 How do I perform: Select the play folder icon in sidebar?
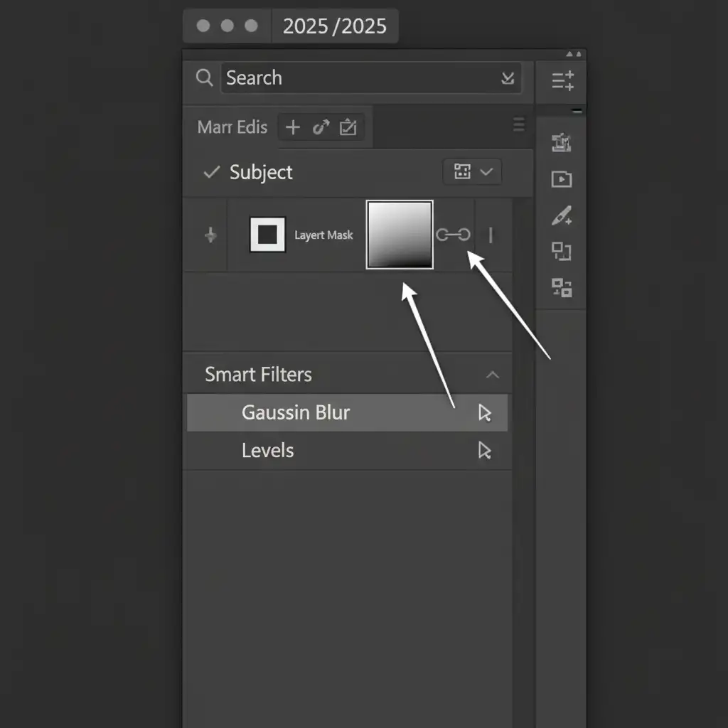(x=562, y=179)
